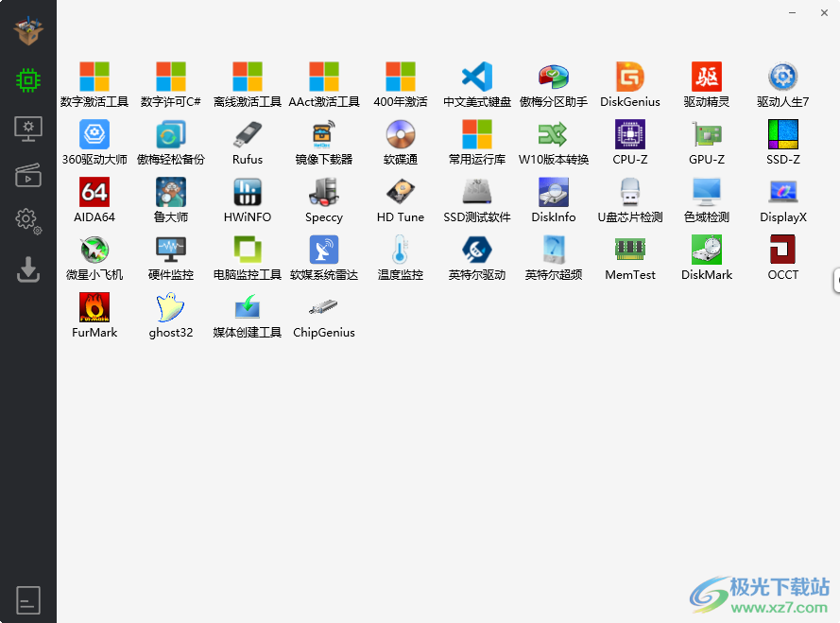Open the download sidebar tab
Image resolution: width=840 pixels, height=623 pixels.
(28, 269)
